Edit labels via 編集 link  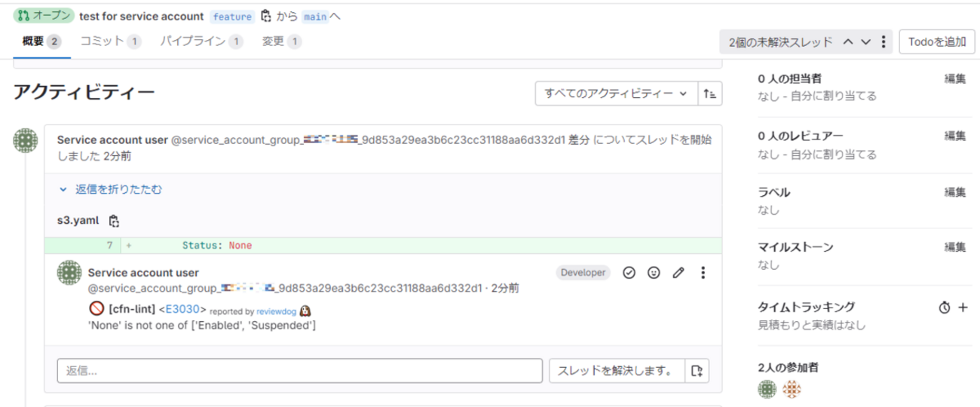pos(955,192)
